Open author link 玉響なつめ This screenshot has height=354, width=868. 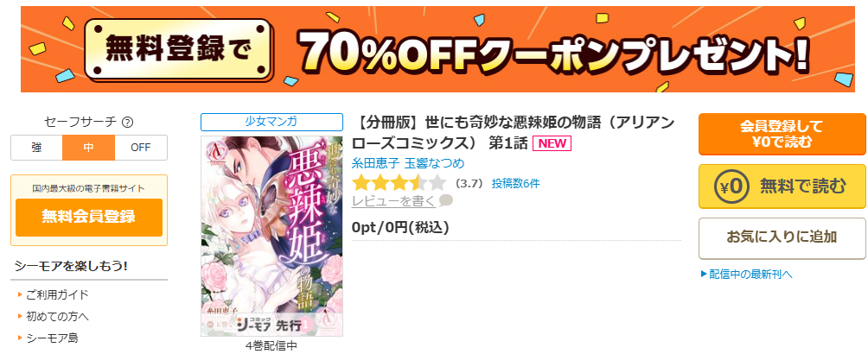(435, 163)
